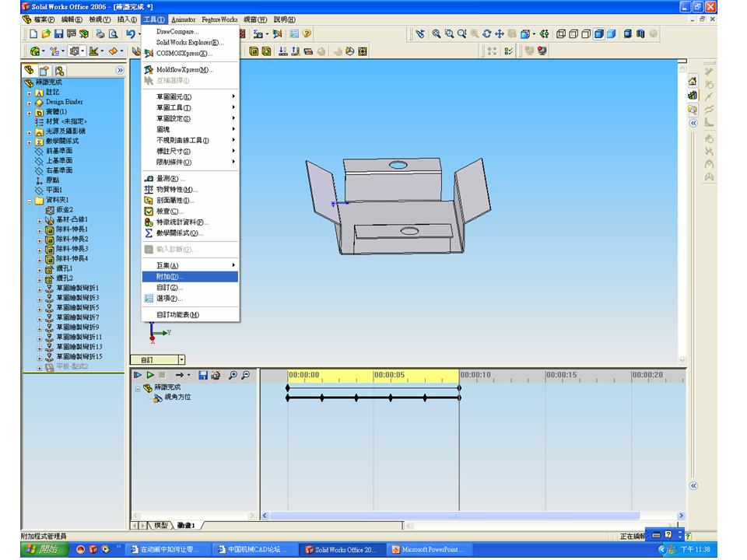Click the Print icon

coord(100,33)
